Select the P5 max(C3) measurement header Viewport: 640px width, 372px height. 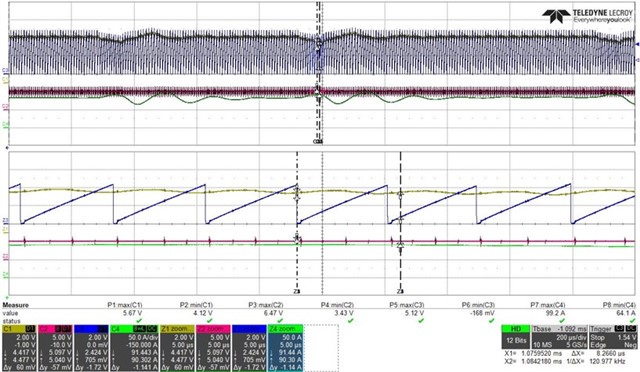(x=407, y=305)
